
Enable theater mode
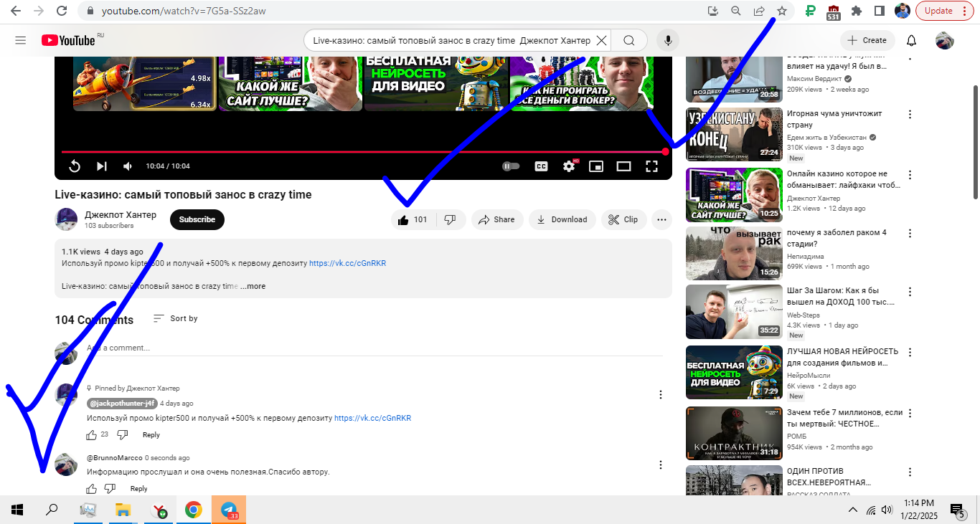(x=623, y=166)
